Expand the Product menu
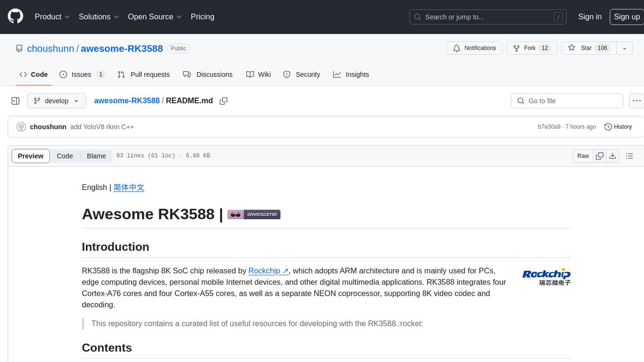 [x=52, y=17]
